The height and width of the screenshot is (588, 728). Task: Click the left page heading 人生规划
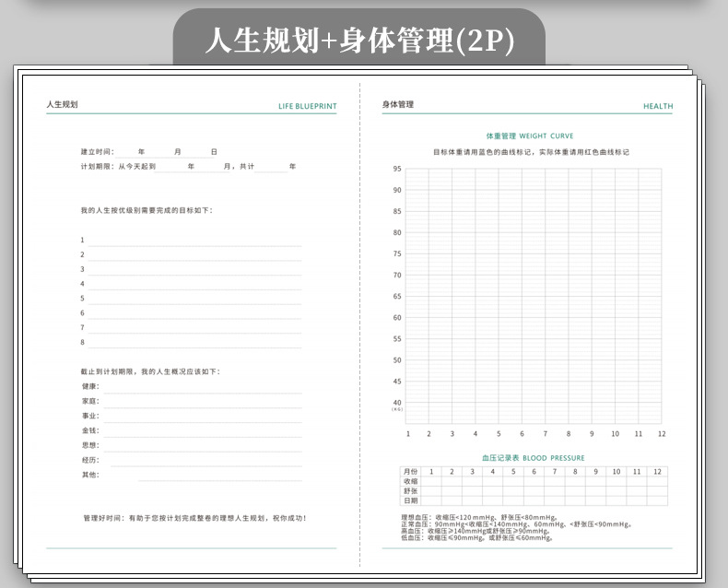63,104
